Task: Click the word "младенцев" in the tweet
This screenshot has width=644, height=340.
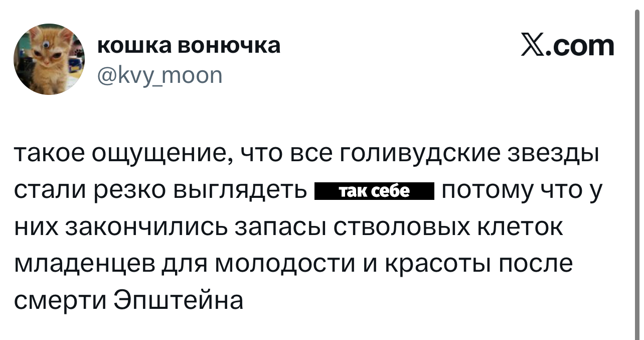Action: point(83,264)
